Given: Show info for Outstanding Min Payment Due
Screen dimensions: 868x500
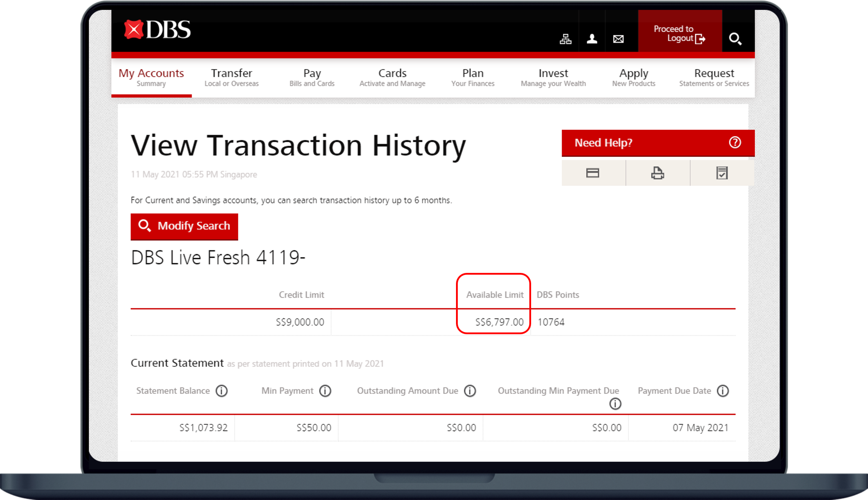Looking at the screenshot, I should pyautogui.click(x=615, y=404).
